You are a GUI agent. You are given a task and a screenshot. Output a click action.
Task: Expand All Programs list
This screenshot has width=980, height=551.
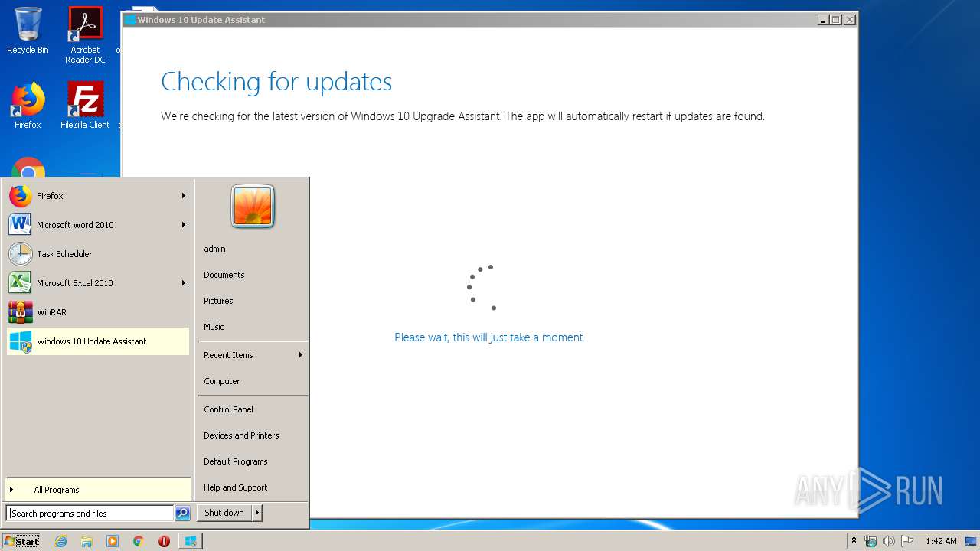(x=97, y=490)
